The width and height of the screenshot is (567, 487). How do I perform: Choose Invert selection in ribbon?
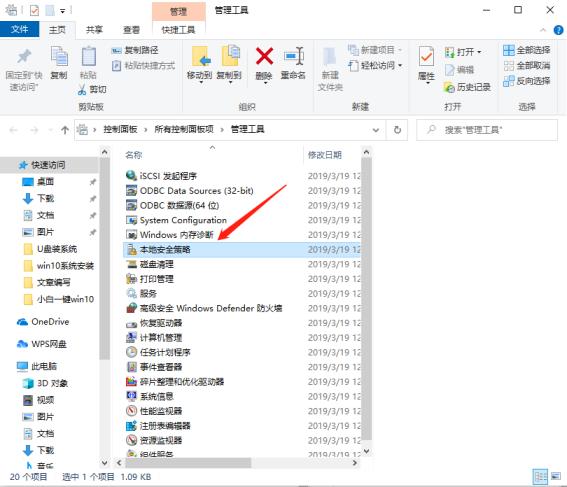pos(527,81)
